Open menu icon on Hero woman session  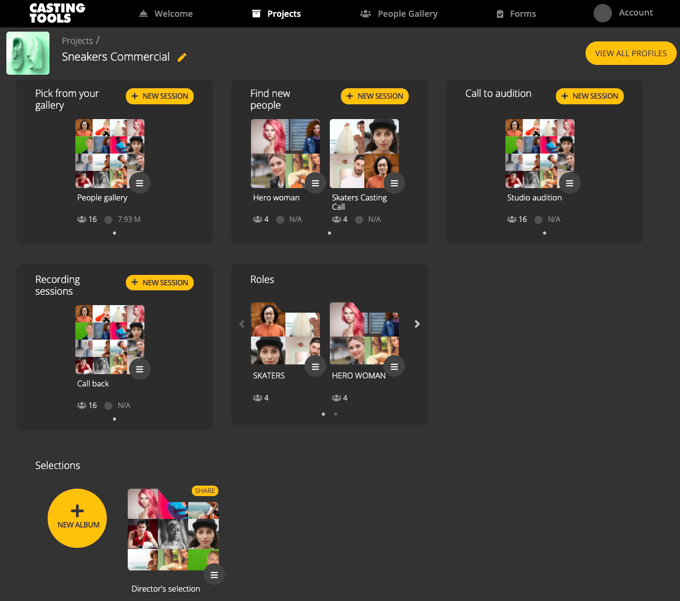315,183
